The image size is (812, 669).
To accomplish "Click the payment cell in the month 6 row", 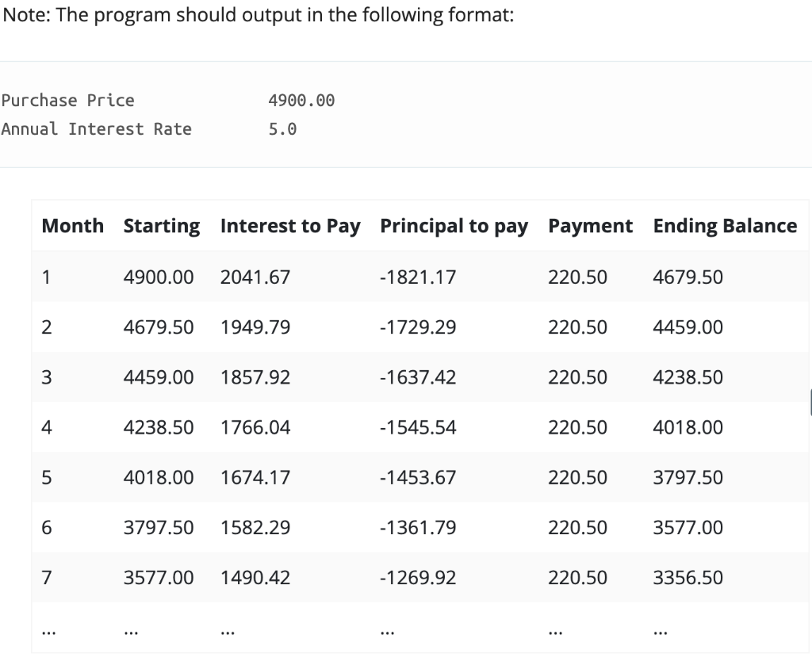I will click(577, 528).
